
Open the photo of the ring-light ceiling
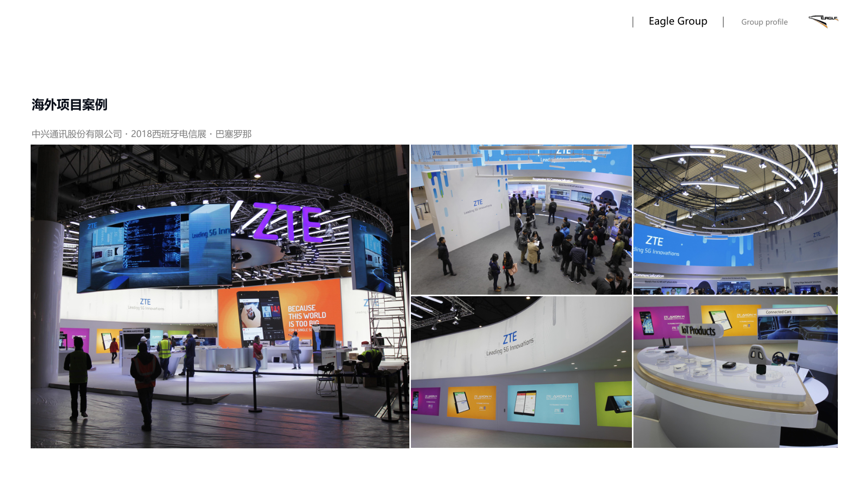(735, 219)
